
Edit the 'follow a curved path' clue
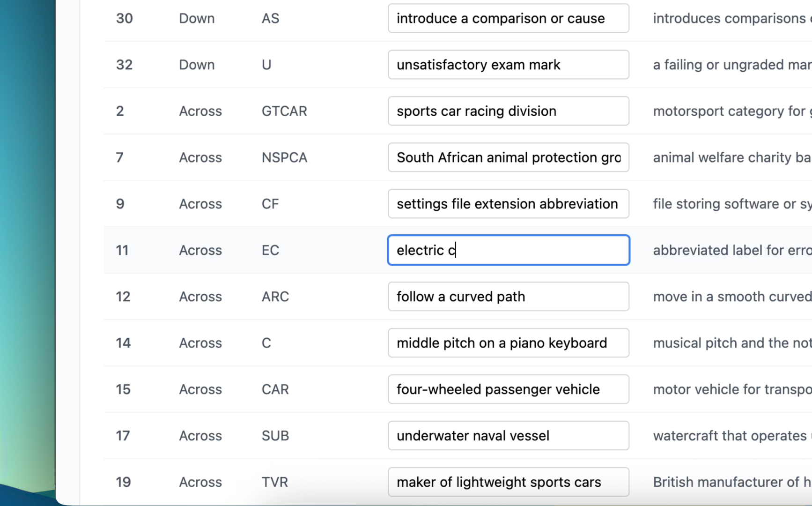pos(508,297)
